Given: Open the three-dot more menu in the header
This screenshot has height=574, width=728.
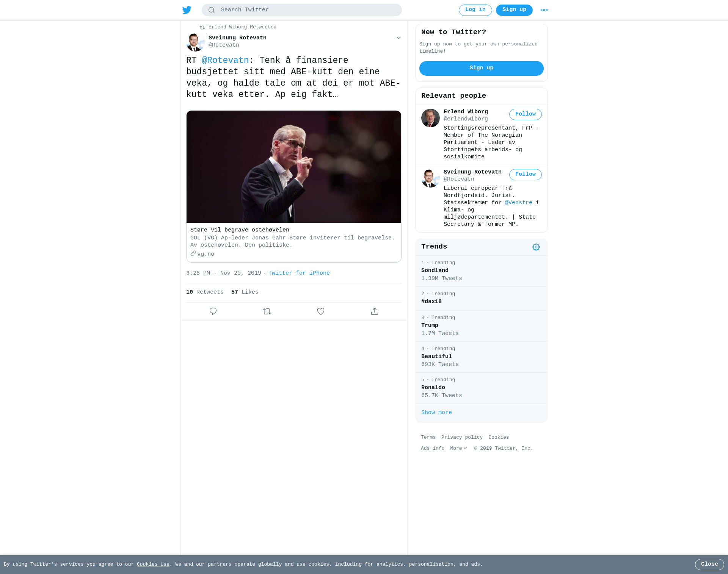Looking at the screenshot, I should [x=544, y=10].
